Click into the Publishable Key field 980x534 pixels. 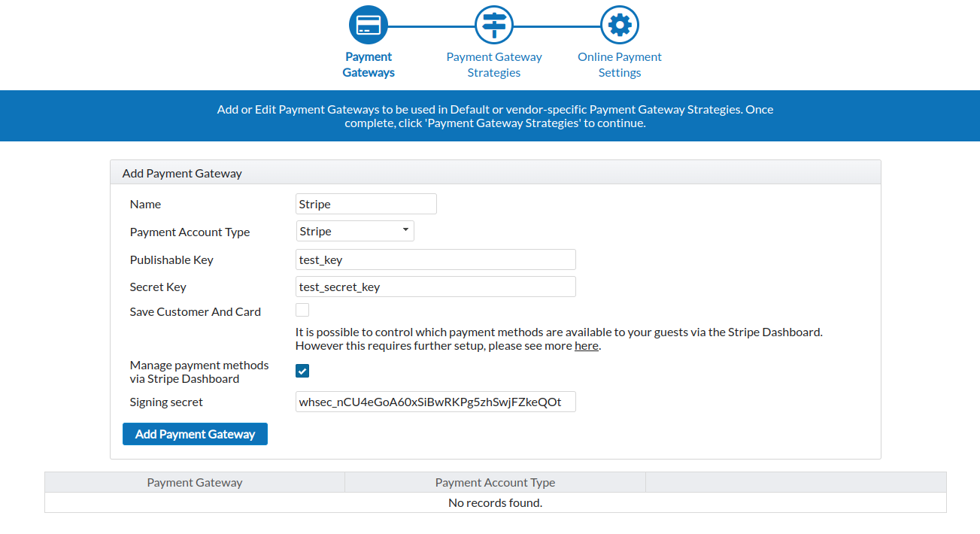pyautogui.click(x=435, y=259)
